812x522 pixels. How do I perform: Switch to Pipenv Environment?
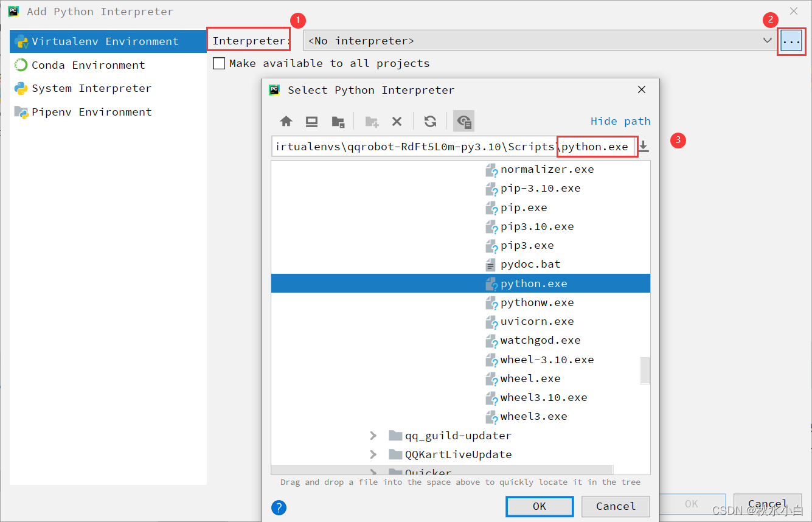[108, 112]
